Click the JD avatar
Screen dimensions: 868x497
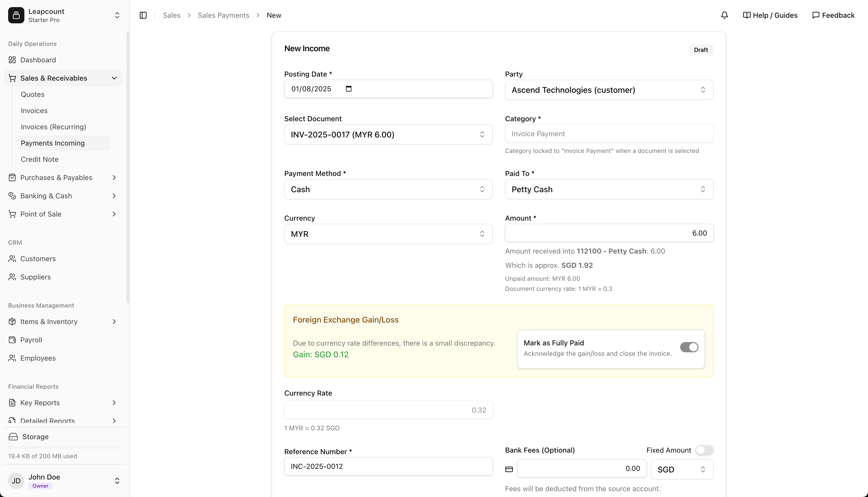pyautogui.click(x=16, y=481)
